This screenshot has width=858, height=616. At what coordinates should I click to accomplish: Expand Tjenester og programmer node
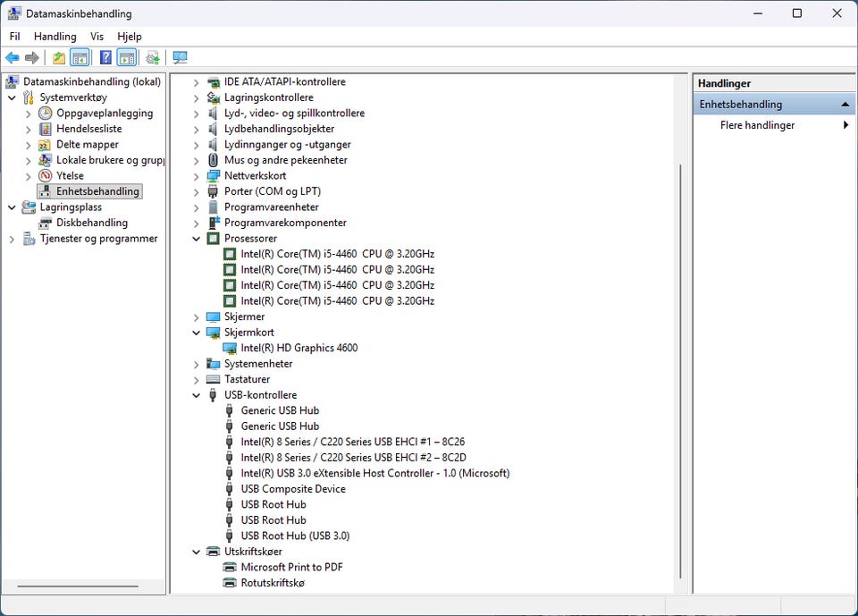(x=12, y=240)
